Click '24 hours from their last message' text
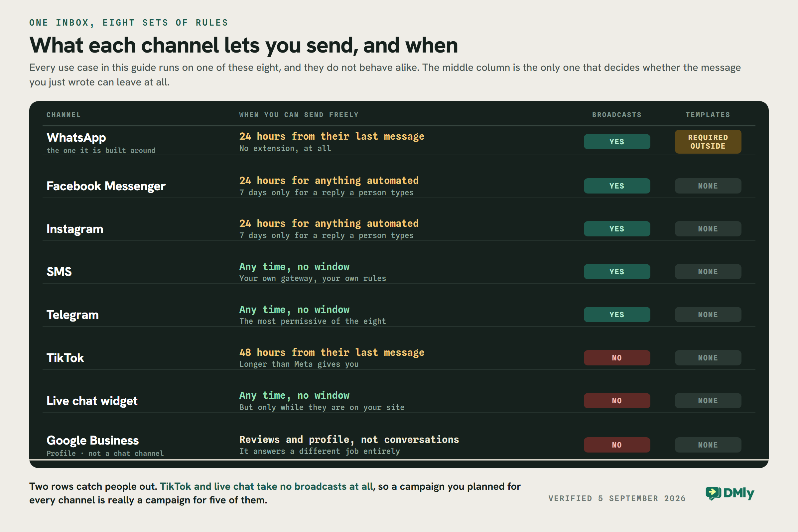798x532 pixels. click(x=332, y=136)
